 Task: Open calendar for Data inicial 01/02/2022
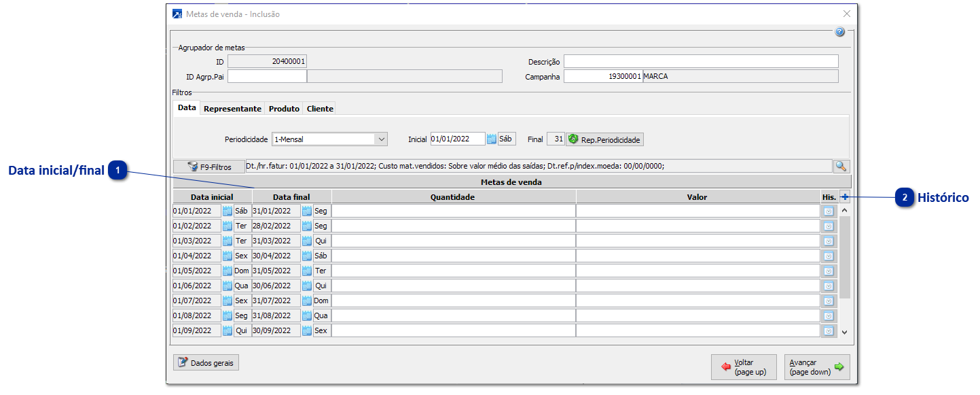[228, 226]
